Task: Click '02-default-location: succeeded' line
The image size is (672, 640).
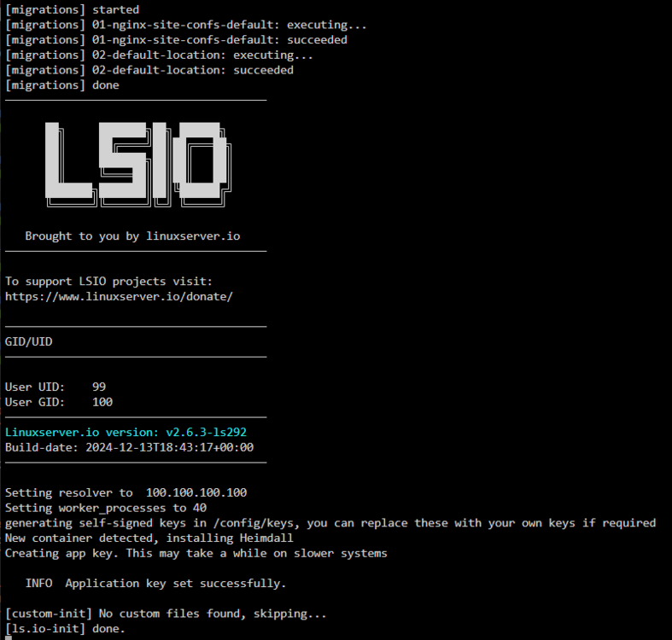Action: [x=149, y=70]
